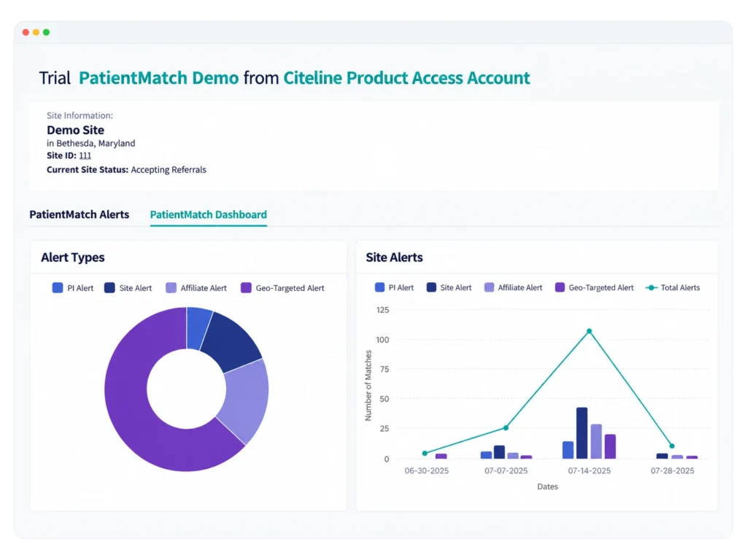Select Total Alerts point for 07-28-2025

point(672,446)
